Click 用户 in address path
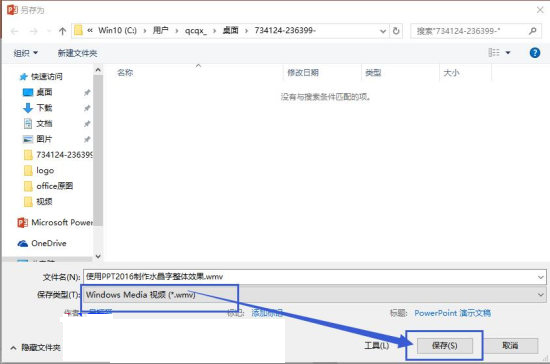 pyautogui.click(x=160, y=31)
